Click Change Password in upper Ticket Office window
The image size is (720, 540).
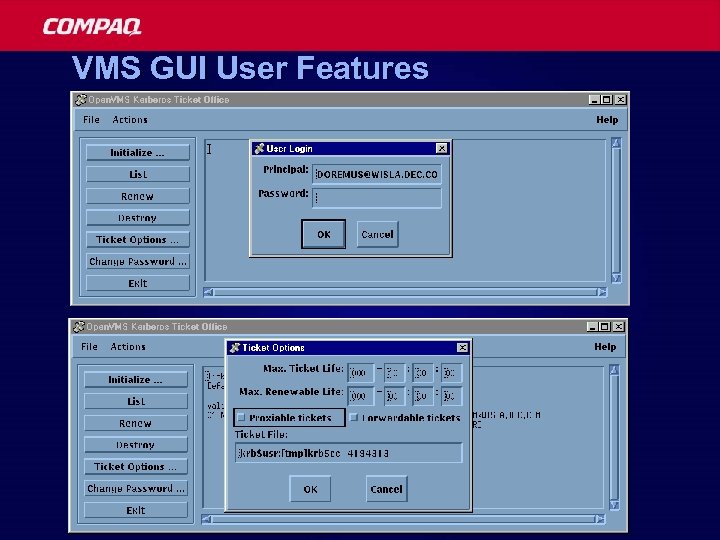137,261
